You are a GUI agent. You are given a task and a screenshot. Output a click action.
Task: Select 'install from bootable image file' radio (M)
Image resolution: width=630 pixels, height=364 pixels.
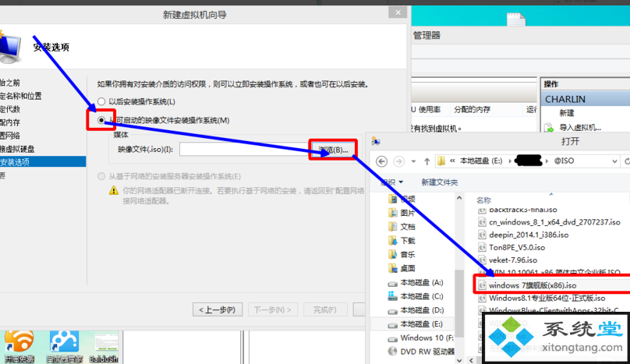click(101, 120)
